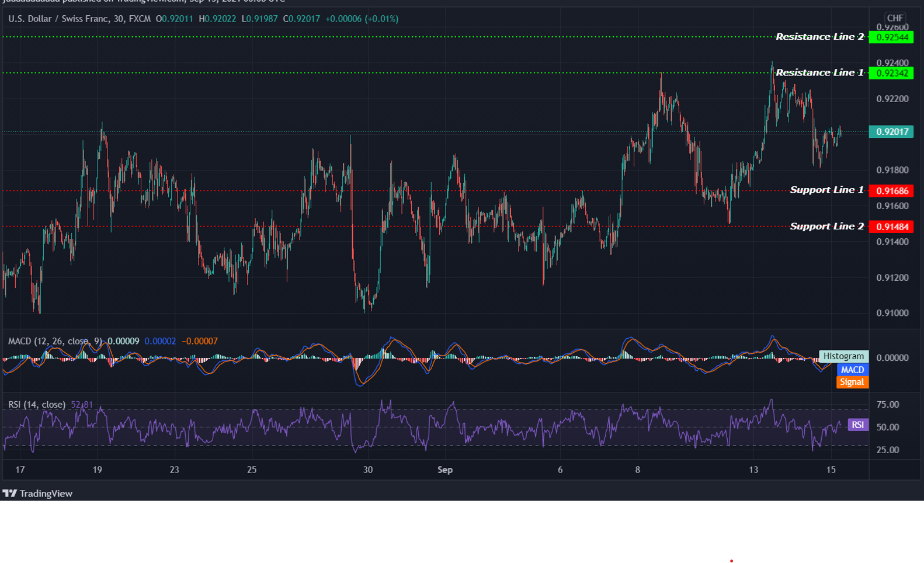924x563 pixels.
Task: Click date 23 on the time axis
Action: click(174, 470)
